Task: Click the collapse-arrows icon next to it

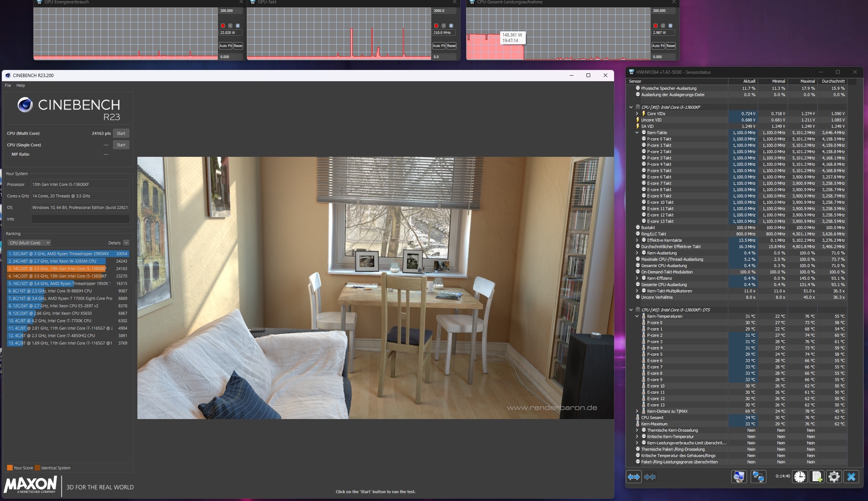Action: click(651, 477)
